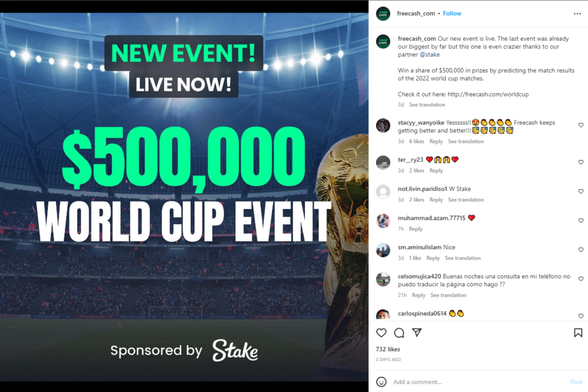Image resolution: width=588 pixels, height=392 pixels.
Task: Save post with bookmark icon
Action: pyautogui.click(x=578, y=333)
